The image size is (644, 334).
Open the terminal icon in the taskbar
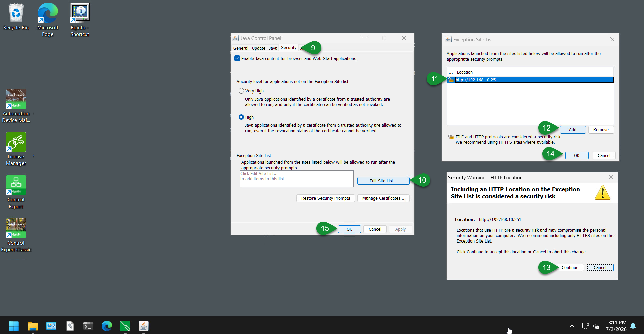tap(88, 326)
